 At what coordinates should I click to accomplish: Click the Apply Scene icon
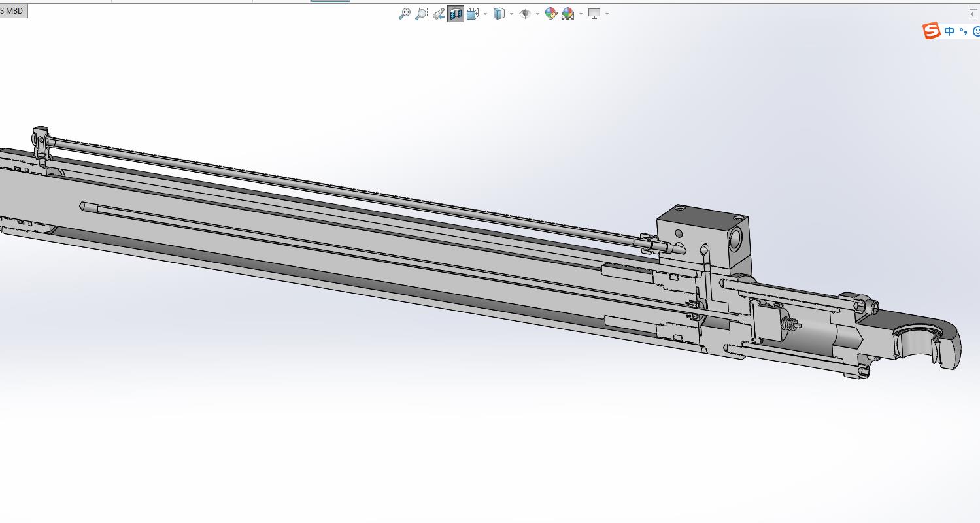(567, 14)
